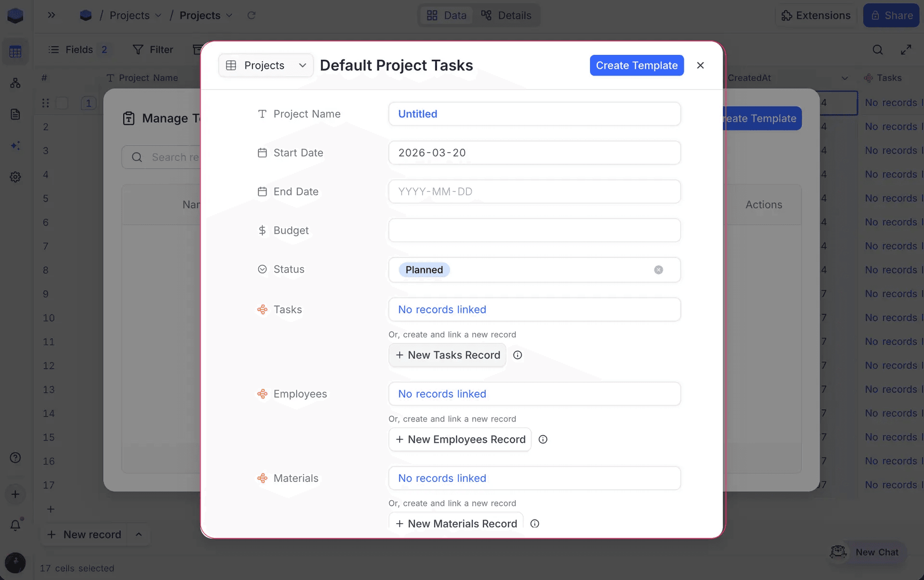This screenshot has width=924, height=580.
Task: Open the Projects table dropdown in the dialog
Action: tap(265, 65)
